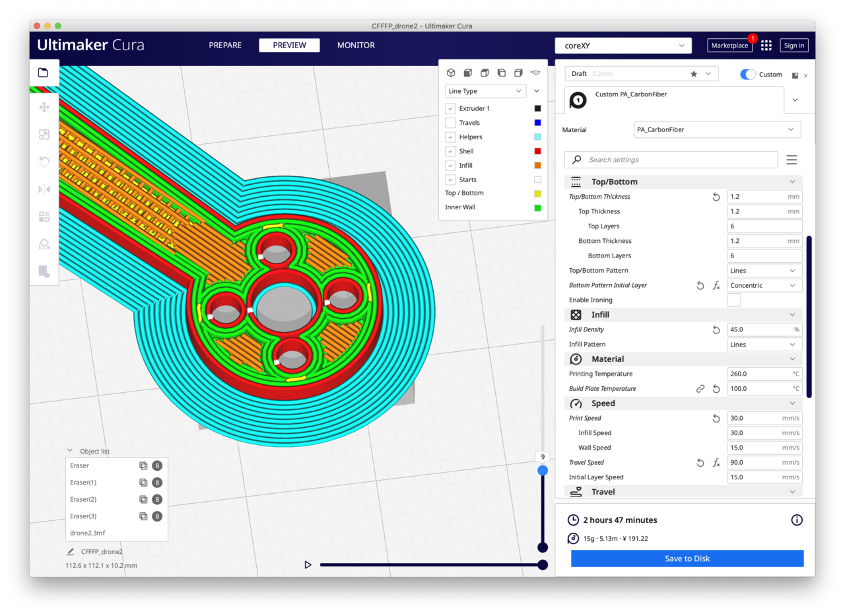The width and height of the screenshot is (845, 616).
Task: Switch to the front view icon
Action: coord(467,73)
